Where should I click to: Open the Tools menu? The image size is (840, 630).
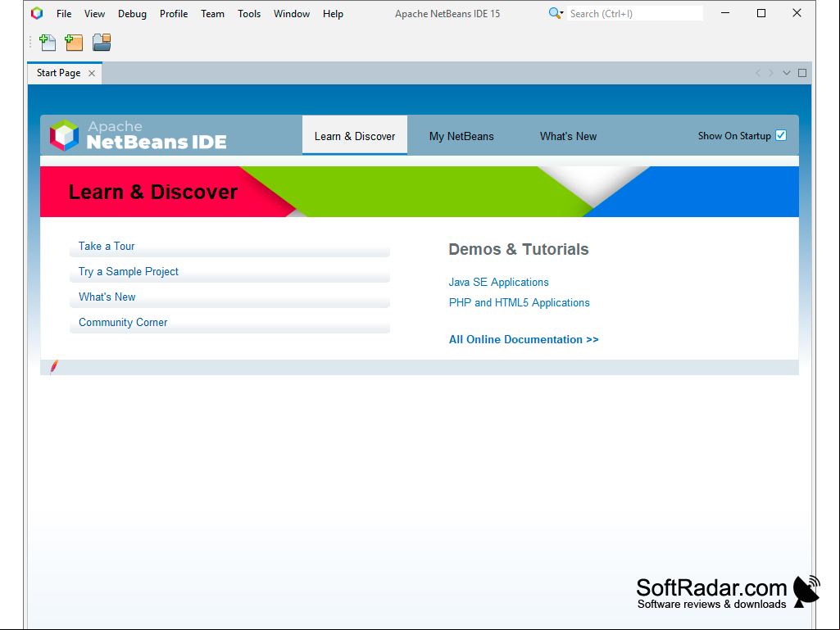click(x=249, y=14)
